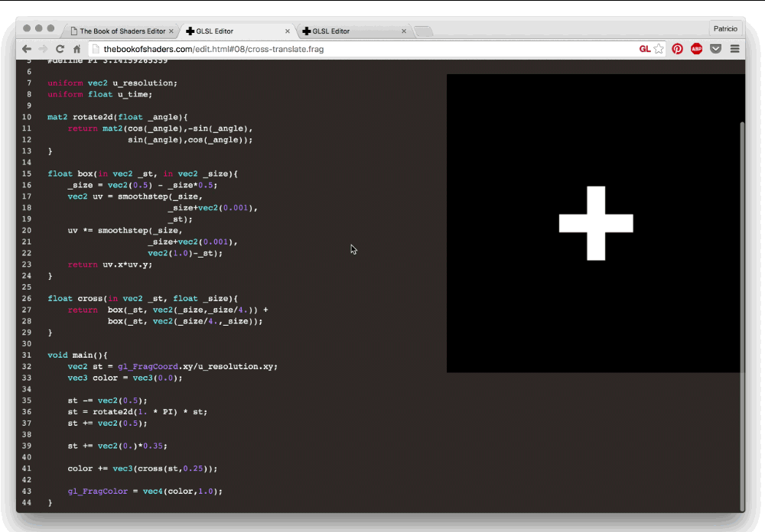Close the active GLSL Editor tab
765x532 pixels.
click(x=288, y=31)
